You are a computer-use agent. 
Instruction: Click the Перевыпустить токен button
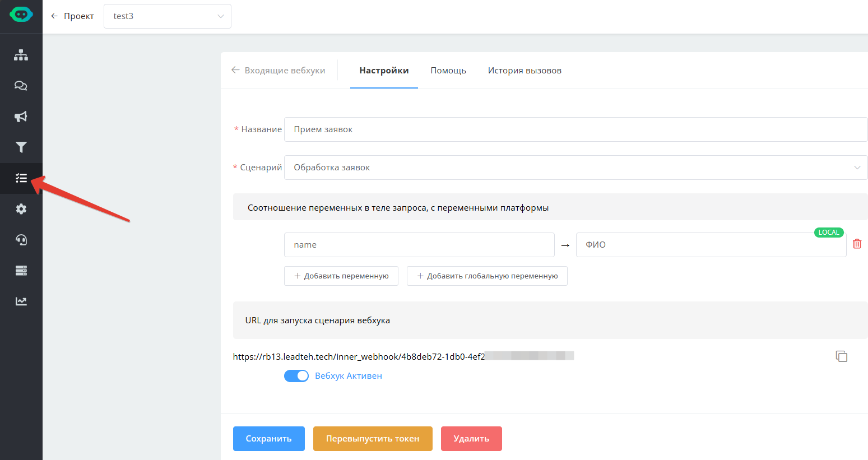(372, 439)
